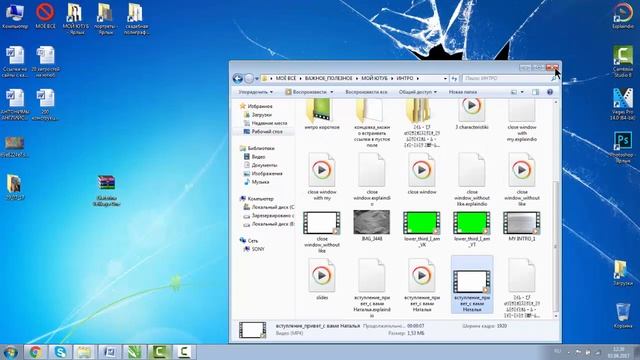640x360 pixels.
Task: Select портреты shortcut on desktop
Action: (x=106, y=18)
